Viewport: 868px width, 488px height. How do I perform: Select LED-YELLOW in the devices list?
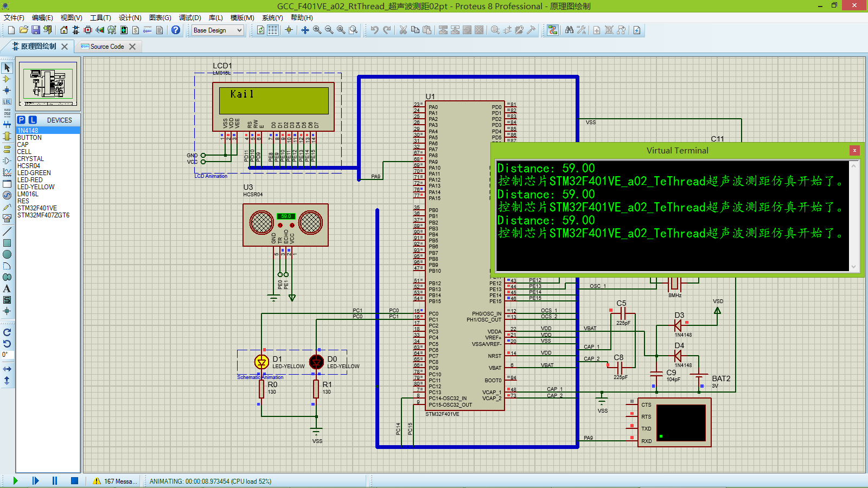pos(48,187)
